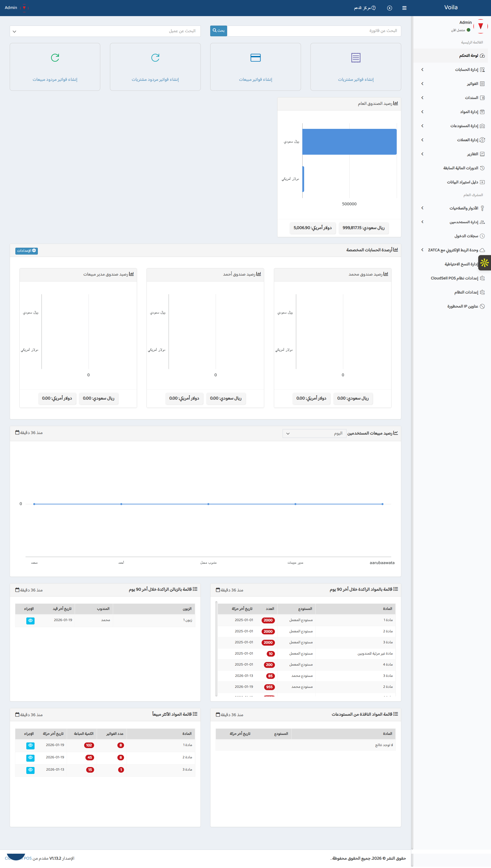Screen dimensions: 491x868
Task: Expand إدارة المواد sidebar menu
Action: (451, 112)
